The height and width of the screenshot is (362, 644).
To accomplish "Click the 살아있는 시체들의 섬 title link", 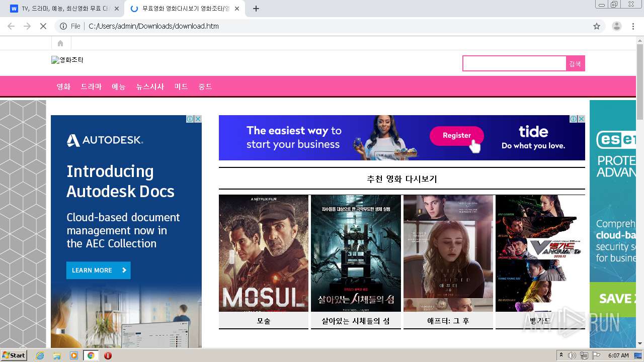I will [x=356, y=321].
